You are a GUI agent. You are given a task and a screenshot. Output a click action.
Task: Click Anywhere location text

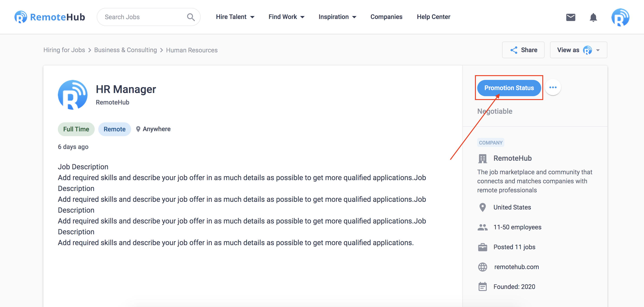point(157,129)
